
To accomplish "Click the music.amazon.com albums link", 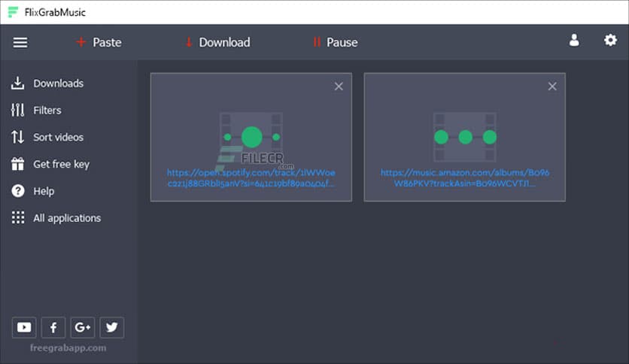I will click(465, 178).
